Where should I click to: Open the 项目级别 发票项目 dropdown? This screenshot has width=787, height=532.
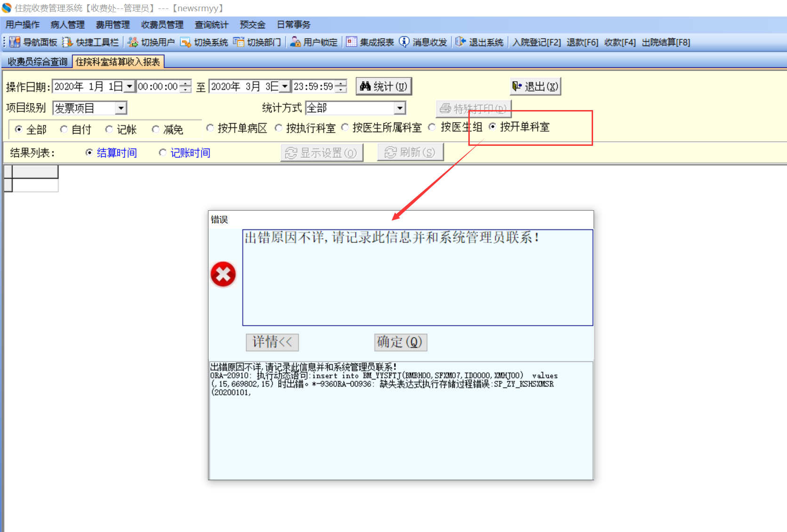(121, 108)
